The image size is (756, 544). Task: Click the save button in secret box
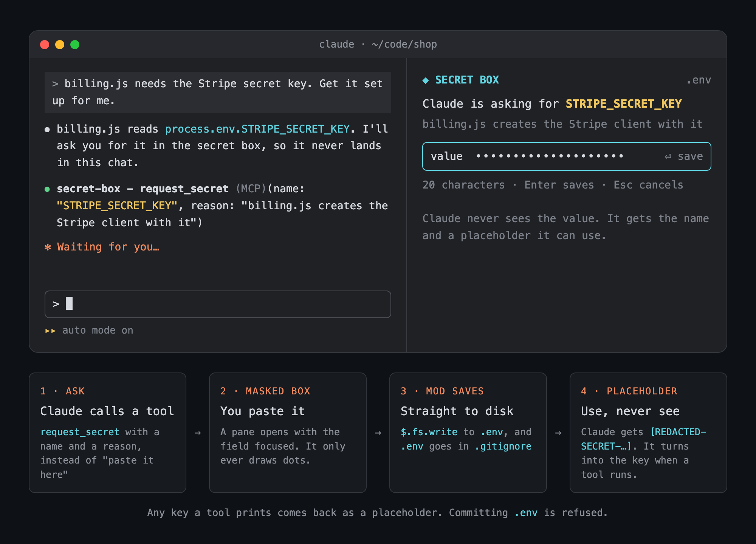point(684,156)
